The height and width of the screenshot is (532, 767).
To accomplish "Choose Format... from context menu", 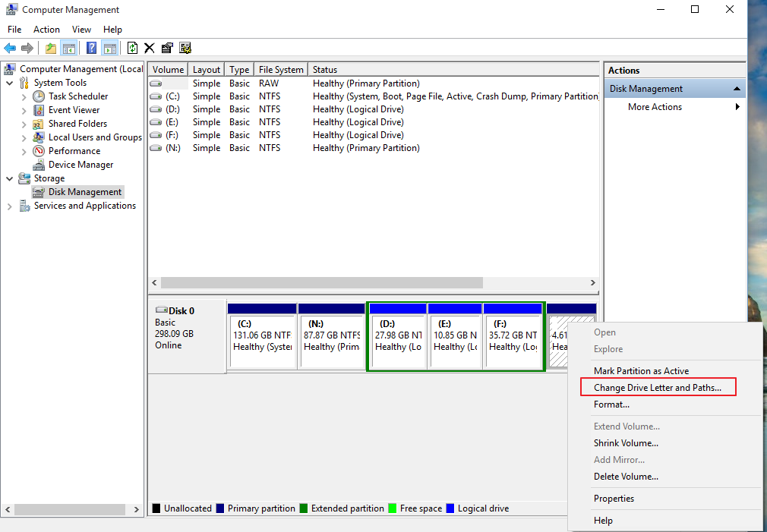I will (x=665, y=405).
